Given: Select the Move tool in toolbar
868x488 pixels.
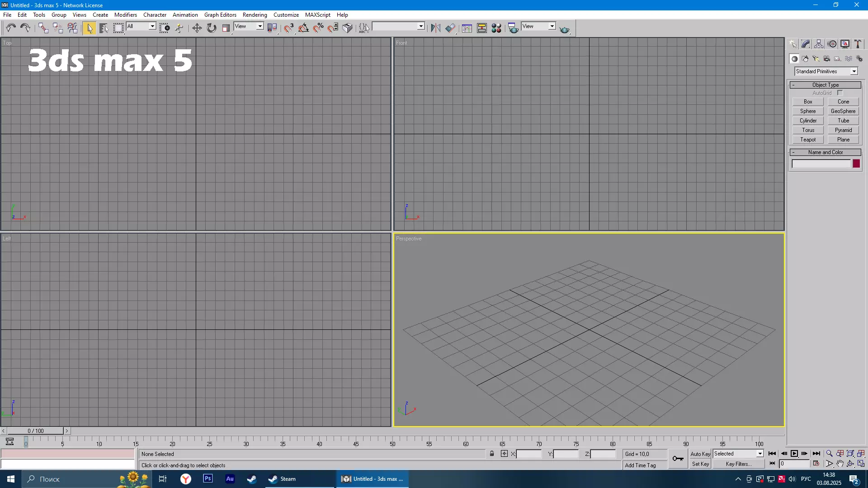Looking at the screenshot, I should point(197,28).
